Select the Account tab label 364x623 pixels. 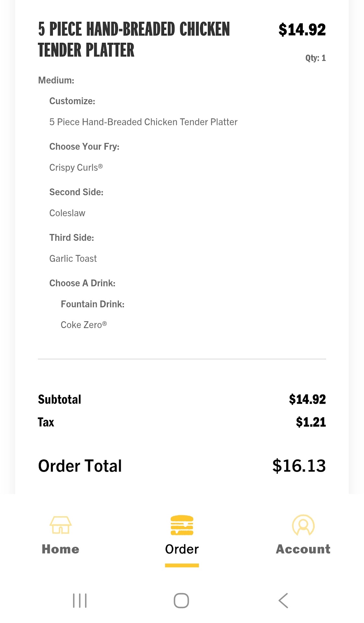pos(303,549)
